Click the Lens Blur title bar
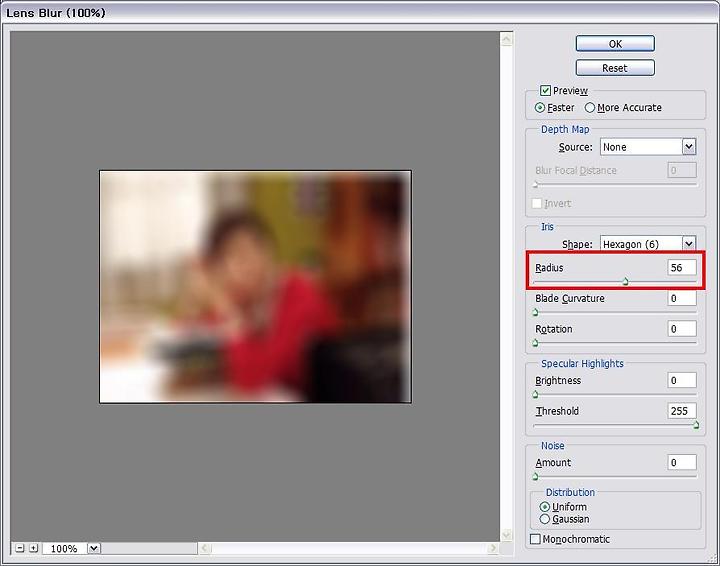720x566 pixels. [x=360, y=12]
